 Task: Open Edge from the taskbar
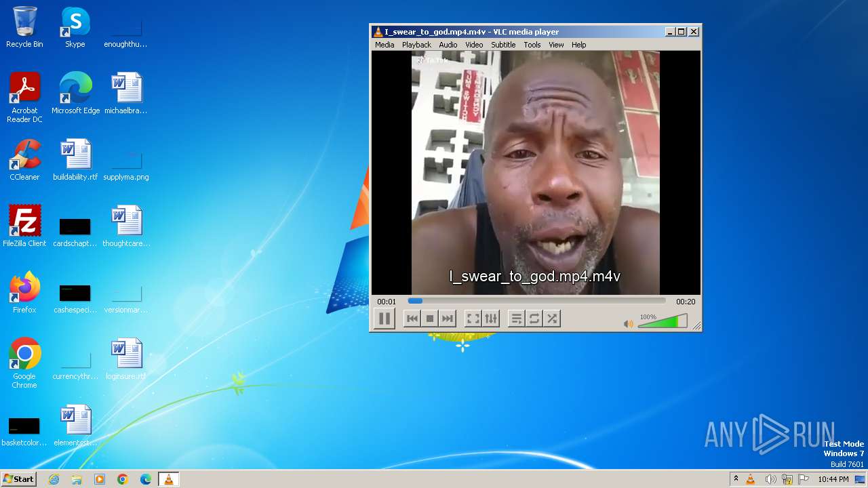coord(146,479)
